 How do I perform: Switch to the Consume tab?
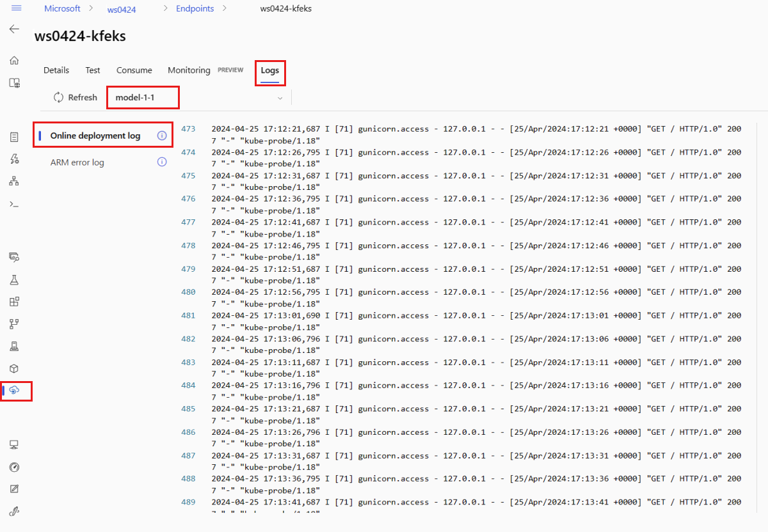[x=134, y=70]
